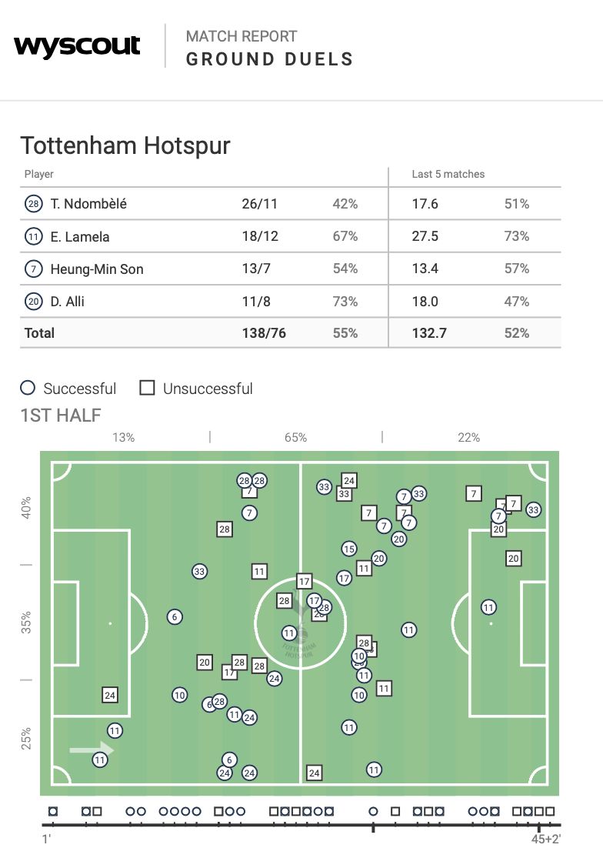The height and width of the screenshot is (868, 603).
Task: Open the T. Ndombèlé player row
Action: click(x=88, y=204)
